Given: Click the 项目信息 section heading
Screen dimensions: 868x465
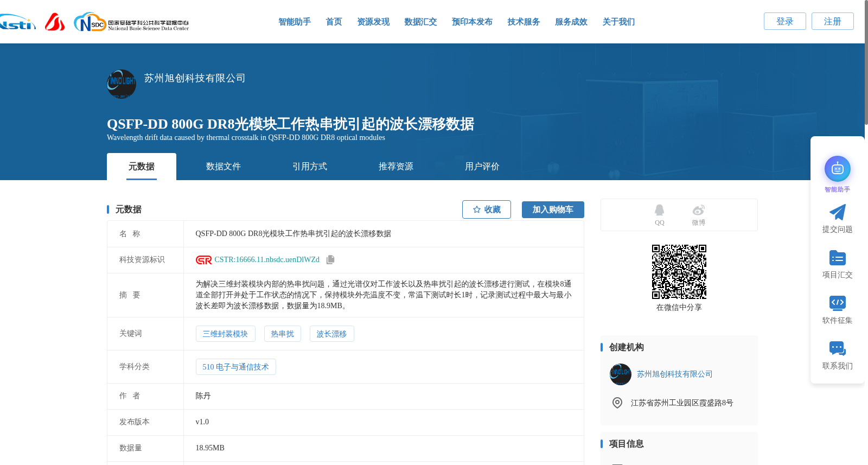Looking at the screenshot, I should 626,444.
